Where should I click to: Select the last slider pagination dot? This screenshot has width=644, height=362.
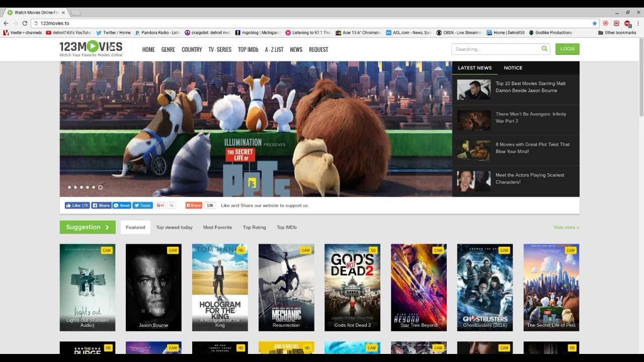[100, 188]
